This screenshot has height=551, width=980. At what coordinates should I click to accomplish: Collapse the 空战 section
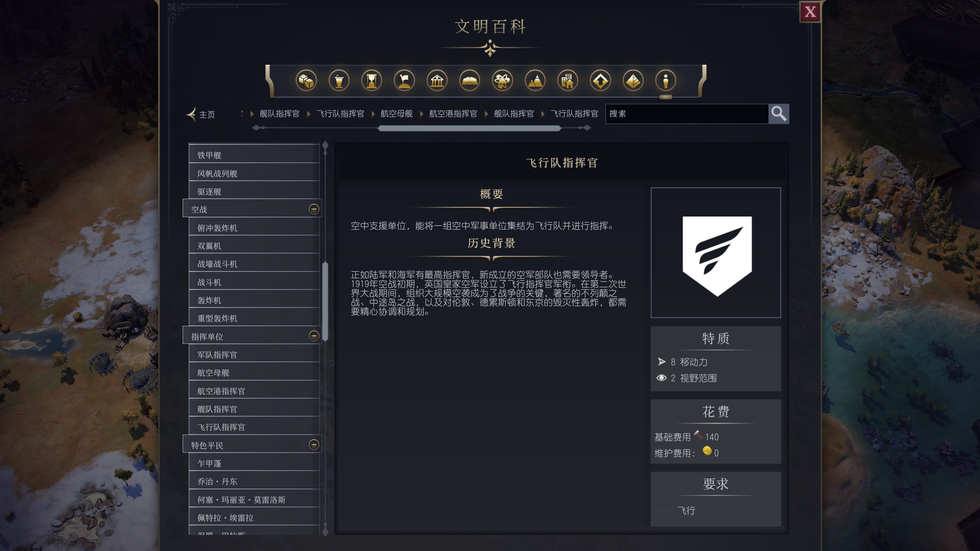point(314,209)
